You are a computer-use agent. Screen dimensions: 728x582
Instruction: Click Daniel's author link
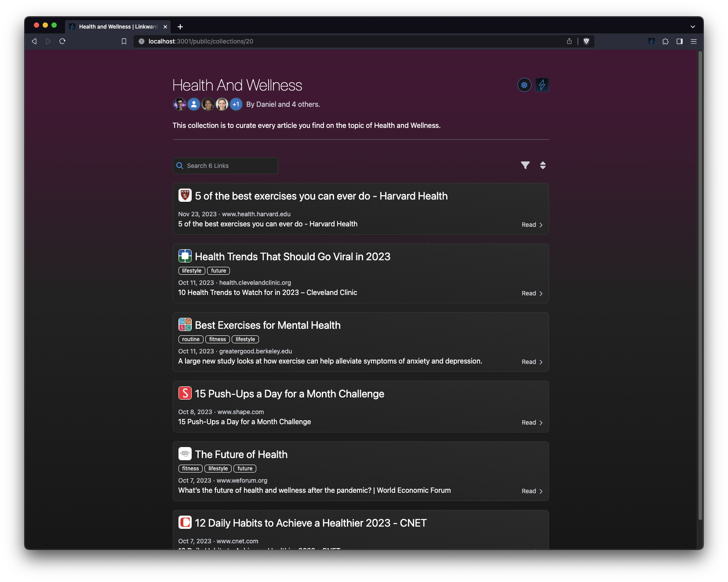click(266, 104)
